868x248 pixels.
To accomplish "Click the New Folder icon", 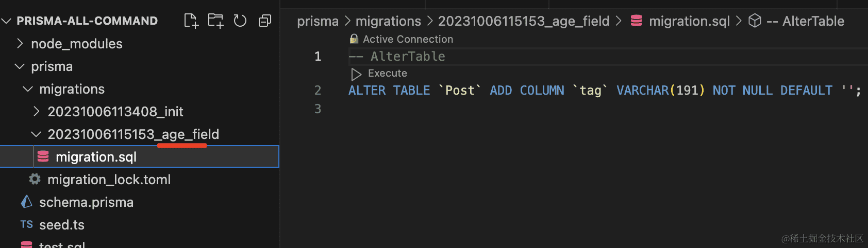I will click(215, 21).
